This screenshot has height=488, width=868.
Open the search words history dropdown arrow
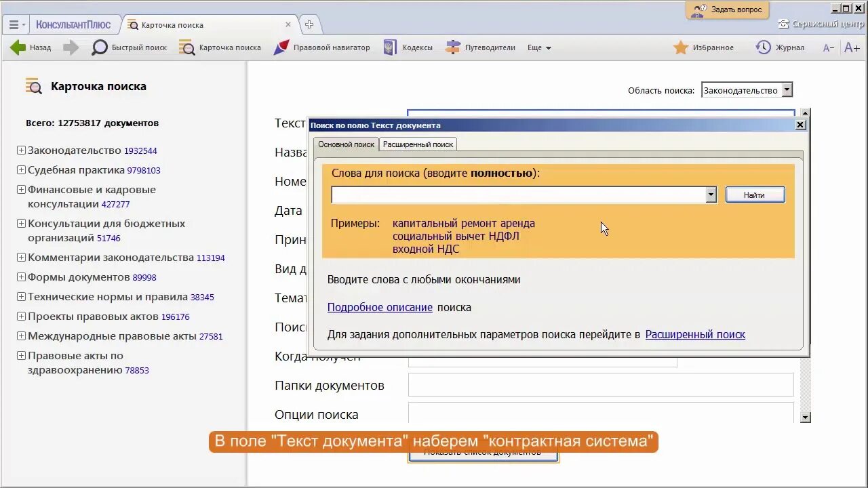(x=711, y=195)
